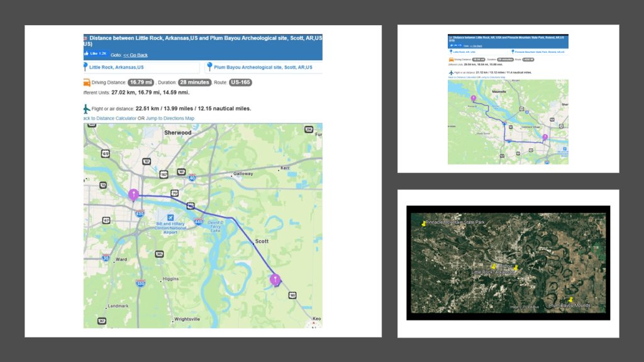
Task: Click yellow pushpin for Pinnacle Mountain State Park
Action: [x=425, y=223]
